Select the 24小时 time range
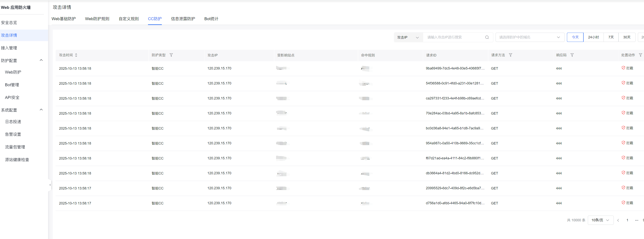 tap(593, 37)
